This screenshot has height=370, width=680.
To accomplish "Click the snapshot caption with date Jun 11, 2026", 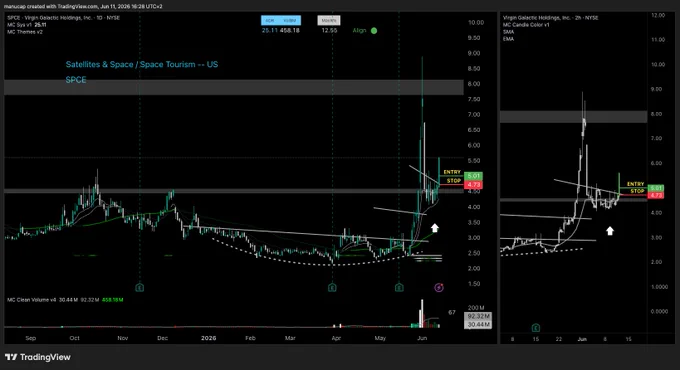I will (83, 7).
